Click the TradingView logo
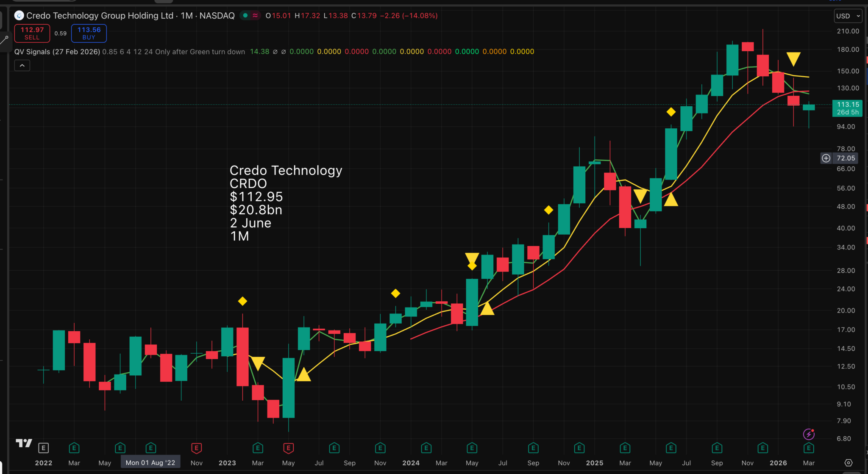The height and width of the screenshot is (474, 868). click(24, 443)
